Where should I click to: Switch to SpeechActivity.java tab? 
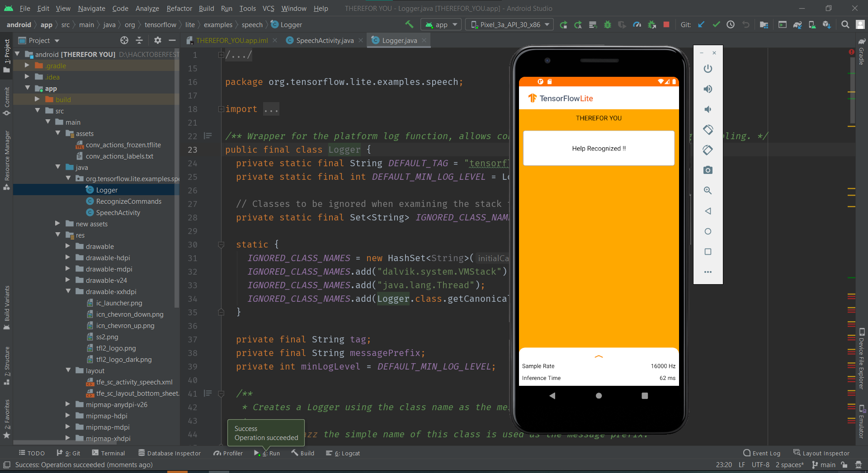tap(325, 41)
